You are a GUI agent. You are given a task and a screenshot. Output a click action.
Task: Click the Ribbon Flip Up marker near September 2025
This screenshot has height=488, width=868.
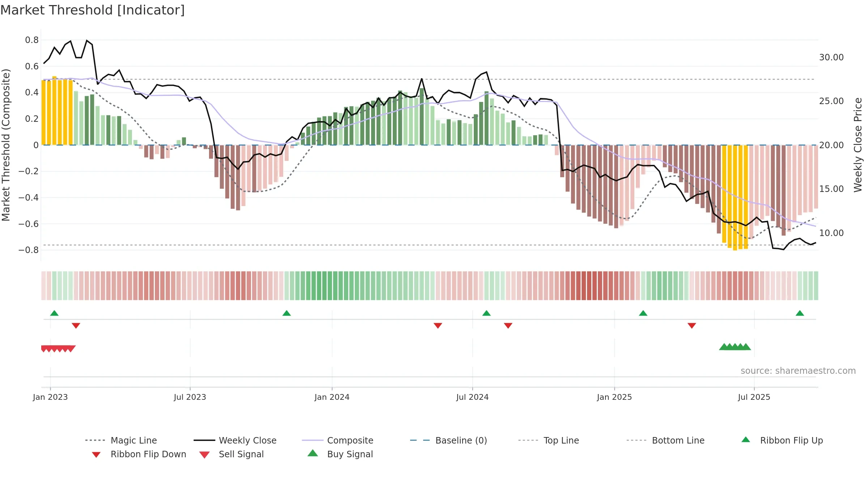point(800,313)
